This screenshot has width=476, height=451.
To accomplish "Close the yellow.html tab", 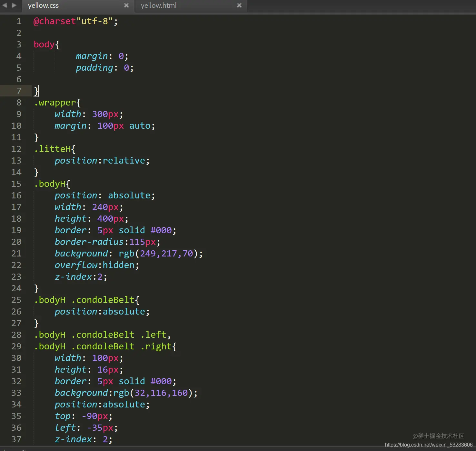I will (239, 5).
